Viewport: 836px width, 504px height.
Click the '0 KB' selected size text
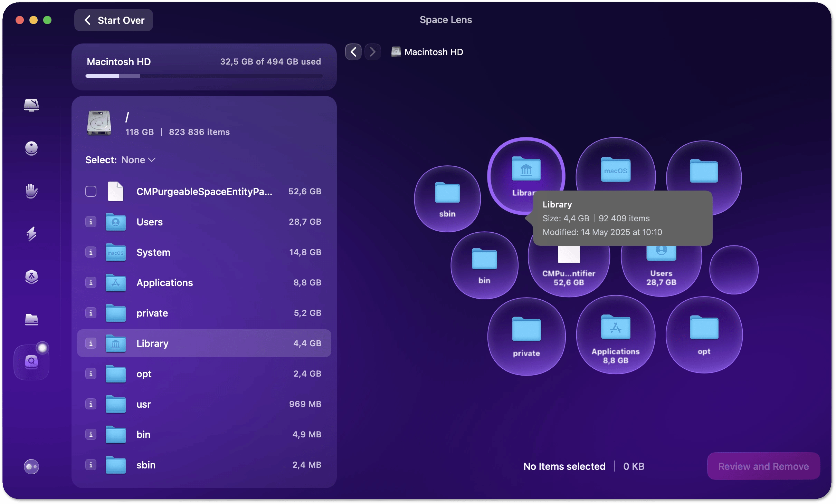tap(634, 466)
